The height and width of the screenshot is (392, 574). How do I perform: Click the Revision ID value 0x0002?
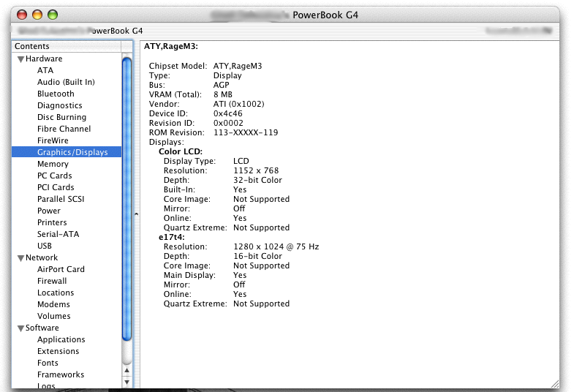point(228,123)
